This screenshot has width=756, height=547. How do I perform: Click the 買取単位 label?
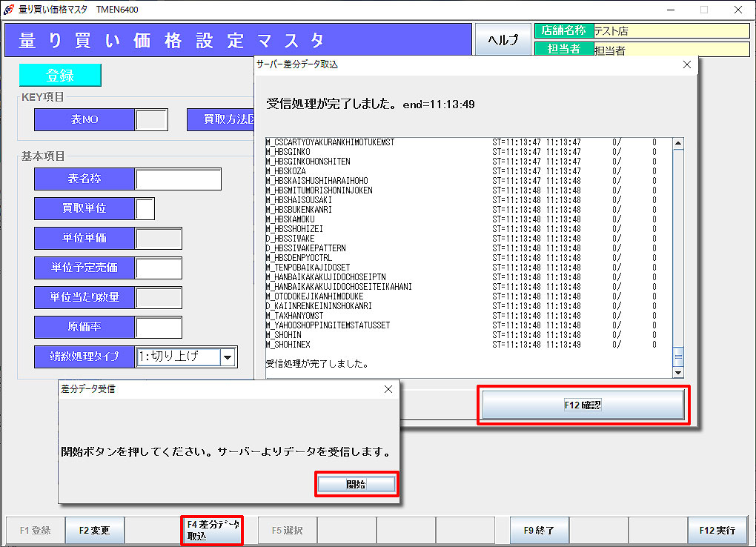[x=84, y=208]
